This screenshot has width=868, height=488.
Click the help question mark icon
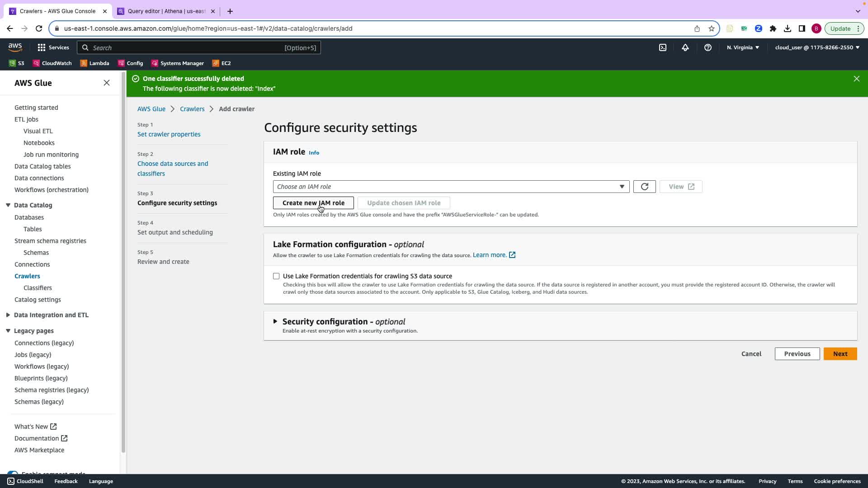[x=708, y=47]
